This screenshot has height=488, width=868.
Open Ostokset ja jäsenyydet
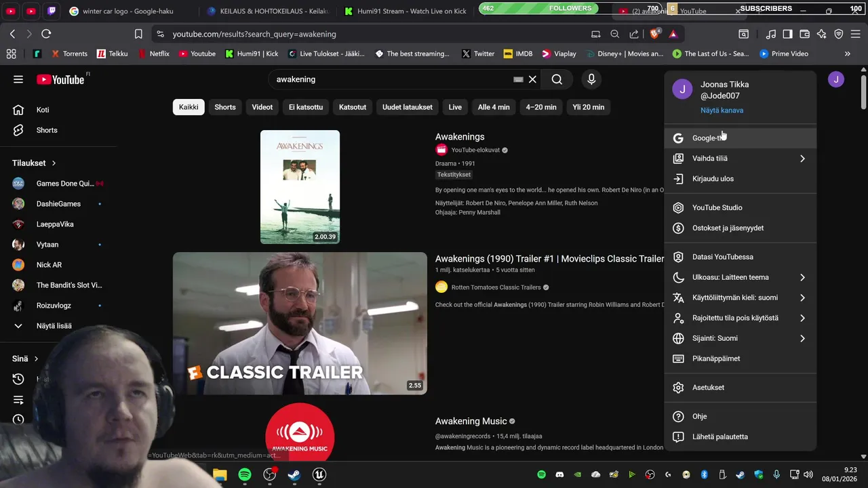point(741,228)
